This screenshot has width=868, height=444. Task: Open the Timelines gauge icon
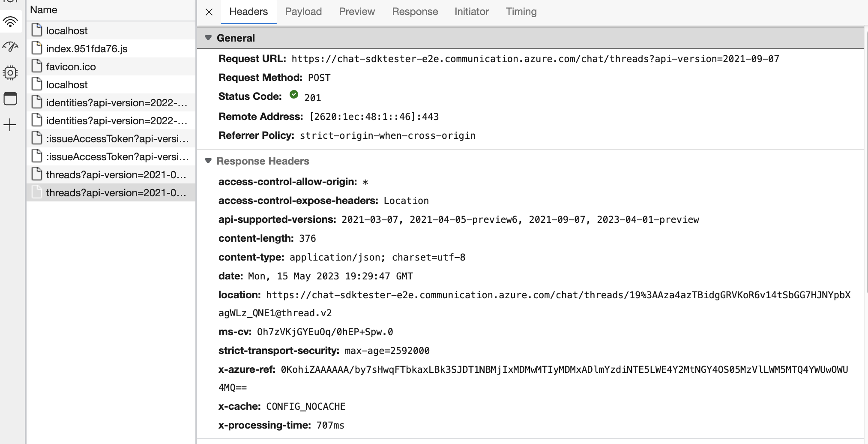click(x=10, y=47)
